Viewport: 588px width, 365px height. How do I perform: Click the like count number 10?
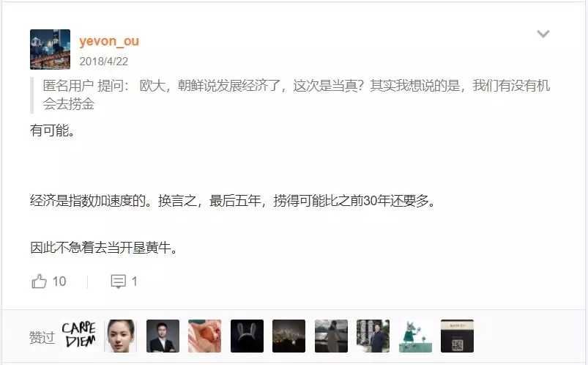point(59,281)
